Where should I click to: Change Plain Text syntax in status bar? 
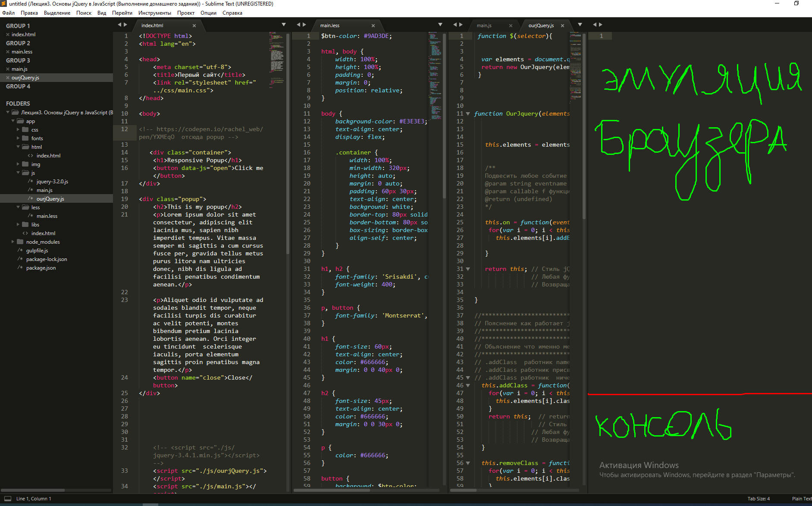pos(802,499)
